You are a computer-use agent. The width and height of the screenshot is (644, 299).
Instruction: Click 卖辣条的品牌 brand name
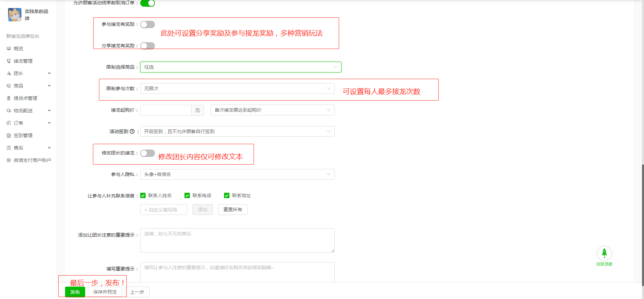point(37,15)
